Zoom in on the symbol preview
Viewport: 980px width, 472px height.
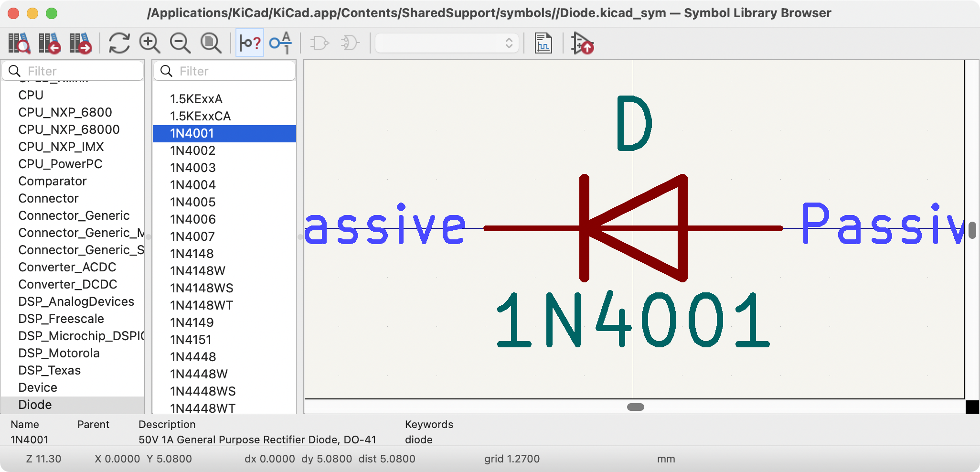tap(150, 43)
